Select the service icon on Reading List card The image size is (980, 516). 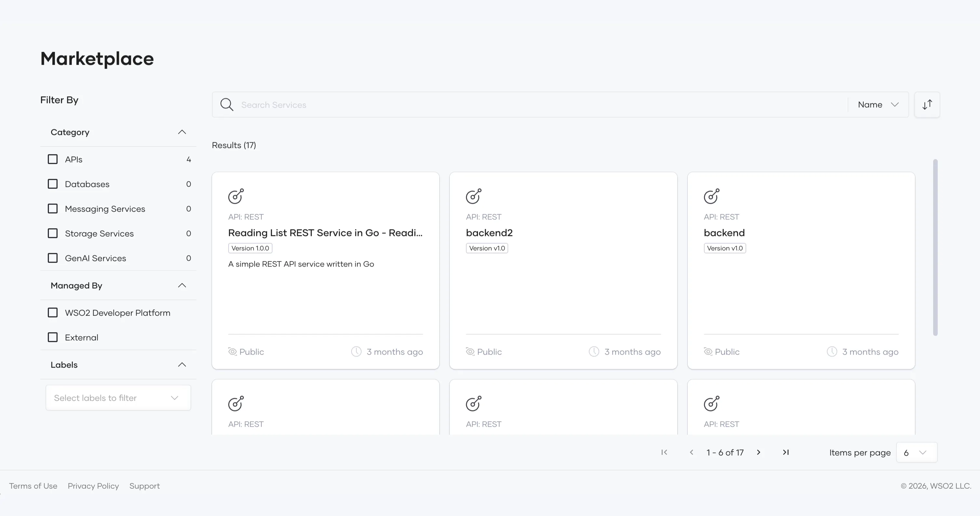point(236,196)
